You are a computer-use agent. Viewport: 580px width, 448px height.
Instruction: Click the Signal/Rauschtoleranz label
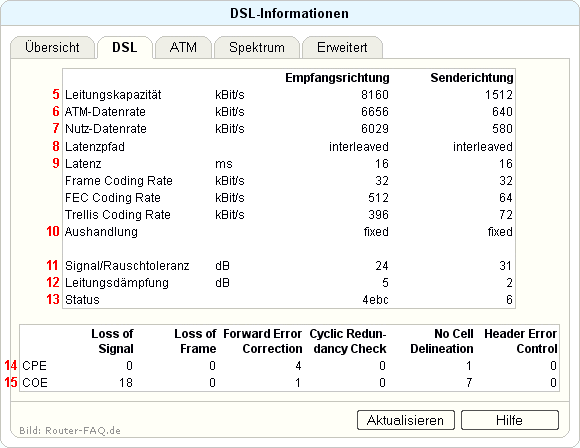(x=127, y=266)
